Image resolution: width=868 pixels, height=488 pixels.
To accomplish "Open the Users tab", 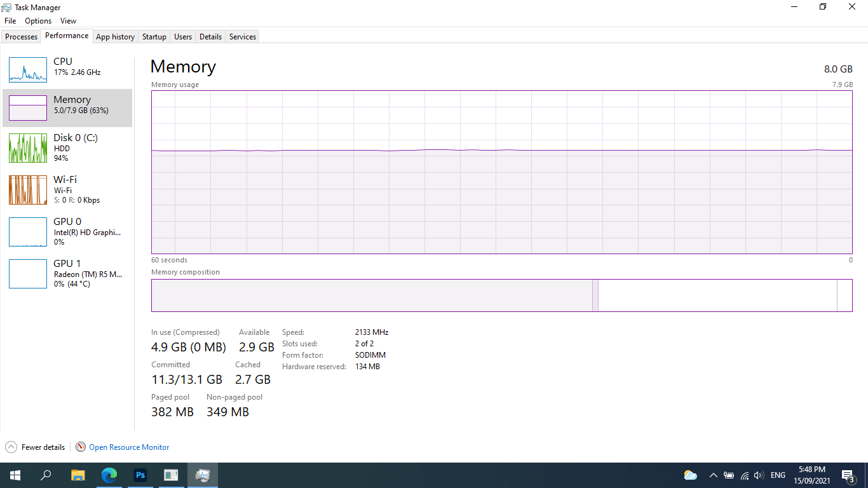I will pos(183,37).
